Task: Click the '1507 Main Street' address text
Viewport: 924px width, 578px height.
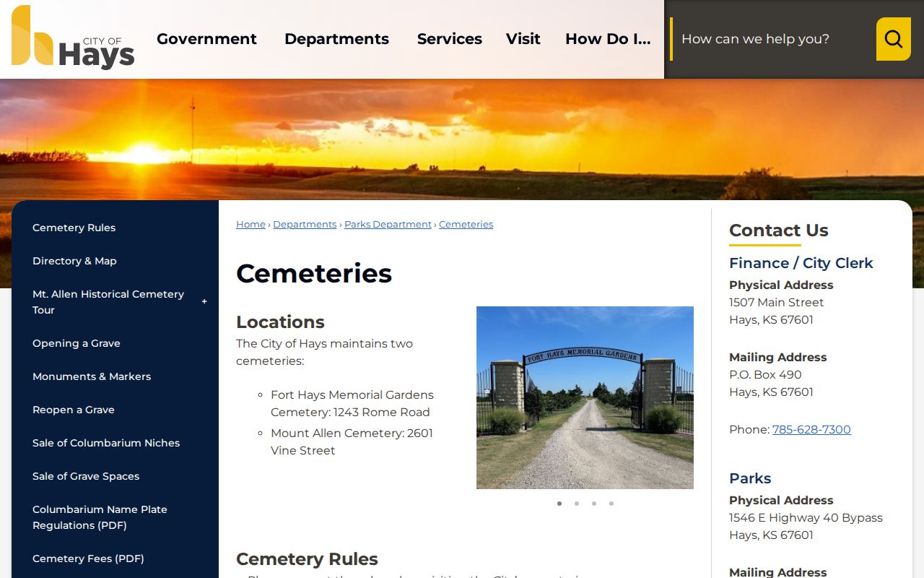Action: [776, 302]
